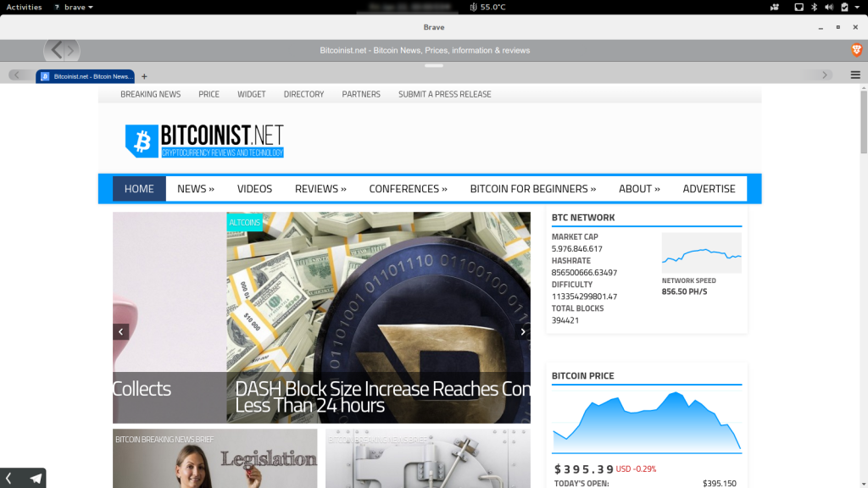Go forward with the browser forward arrow

click(x=71, y=51)
